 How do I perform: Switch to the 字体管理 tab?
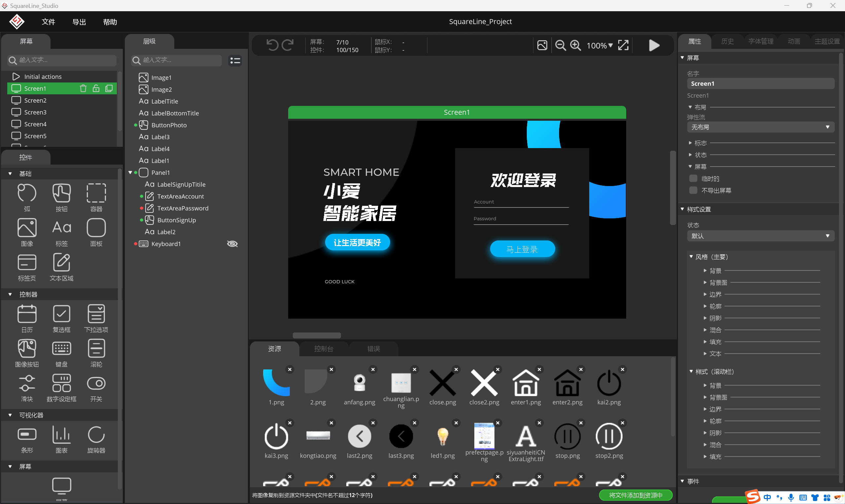[760, 42]
